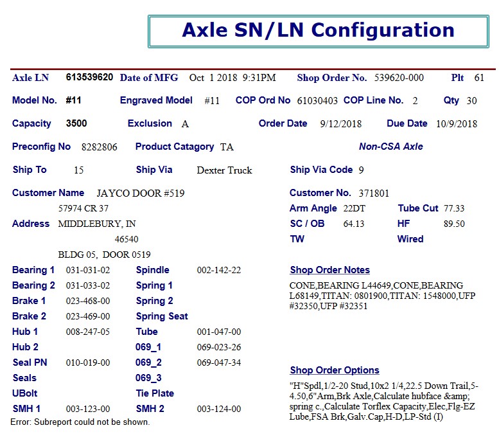Click the Spindle part number 002-142-22

[x=218, y=271]
